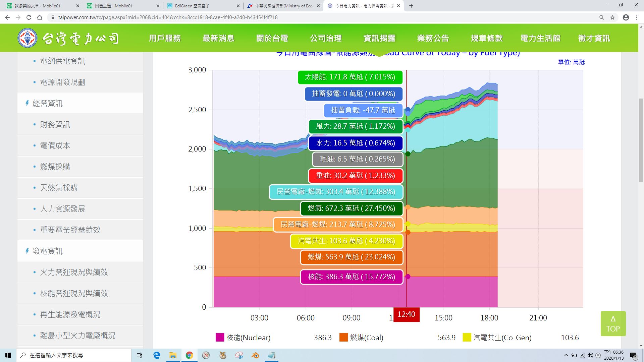Click the 12:40 time marker on chart
This screenshot has width=644, height=362.
(406, 314)
